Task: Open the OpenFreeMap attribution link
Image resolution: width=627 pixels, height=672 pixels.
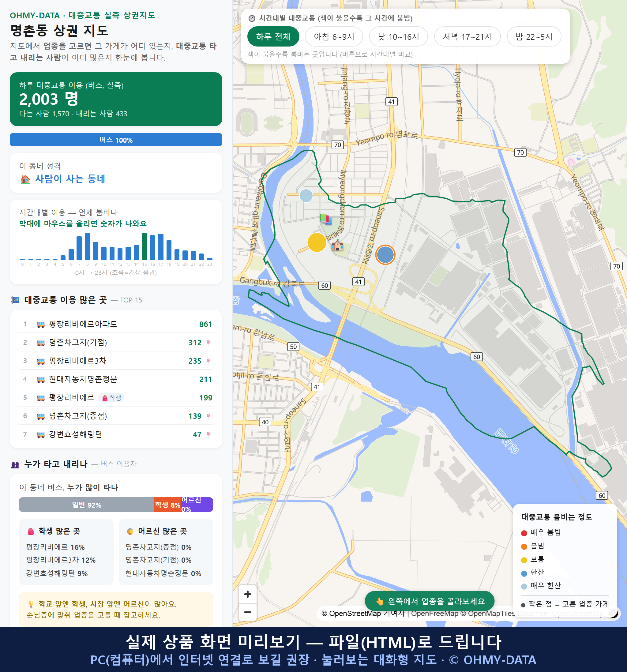Action: (x=435, y=614)
